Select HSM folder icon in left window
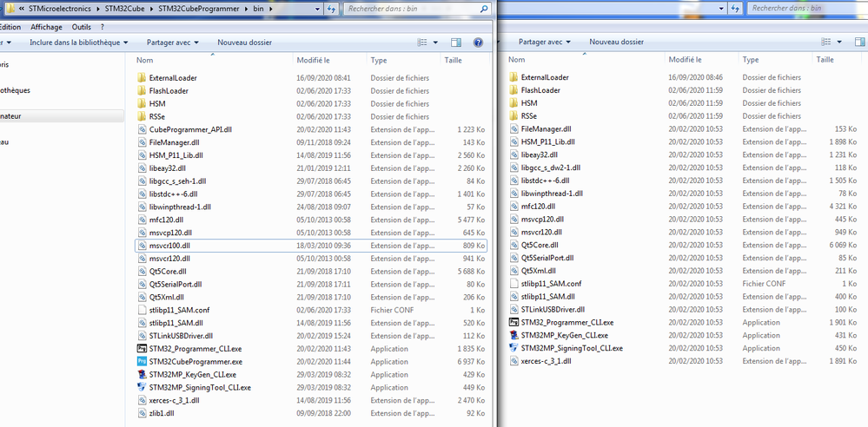 (x=141, y=103)
